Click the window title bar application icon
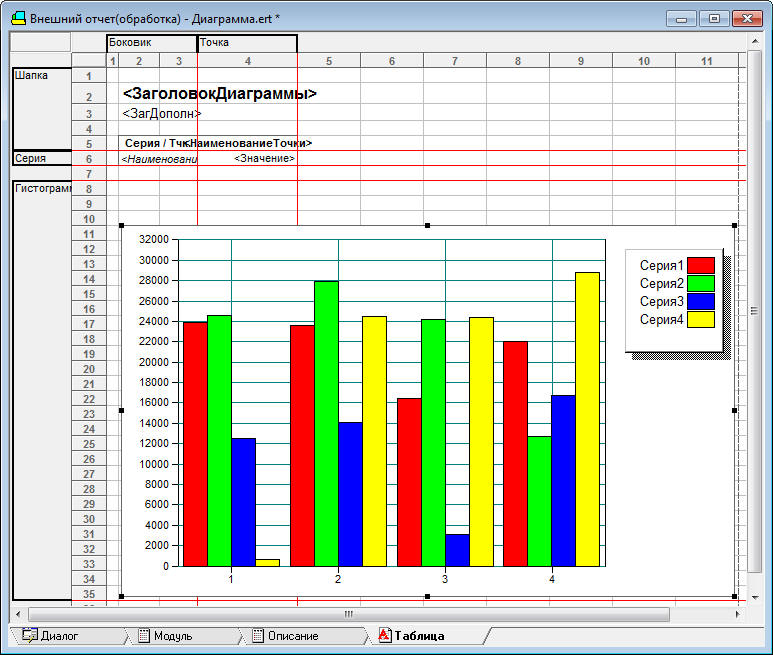The width and height of the screenshot is (773, 655). coord(19,18)
